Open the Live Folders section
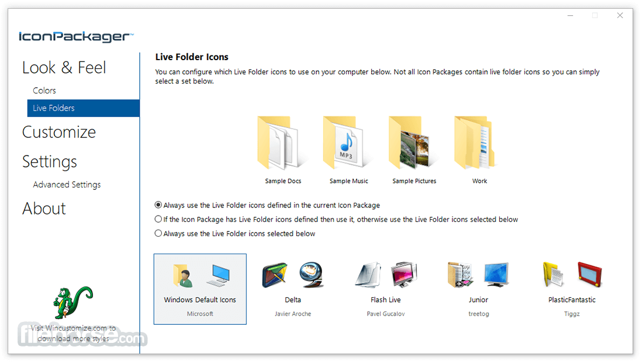 [53, 108]
